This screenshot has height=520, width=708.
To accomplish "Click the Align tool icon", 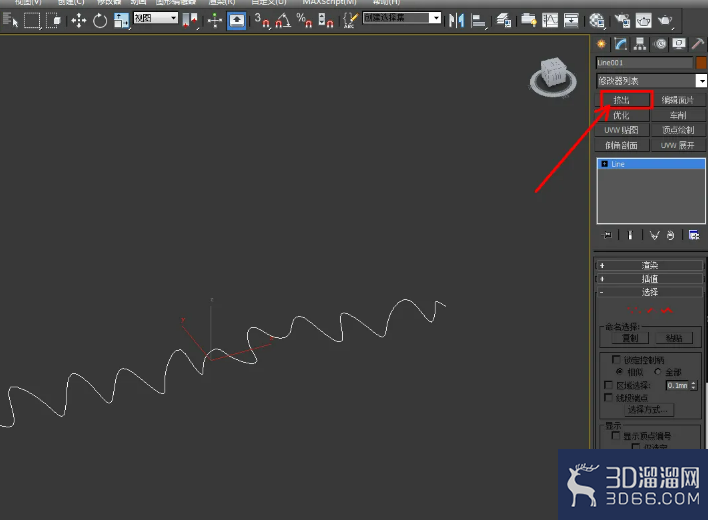I will (479, 20).
